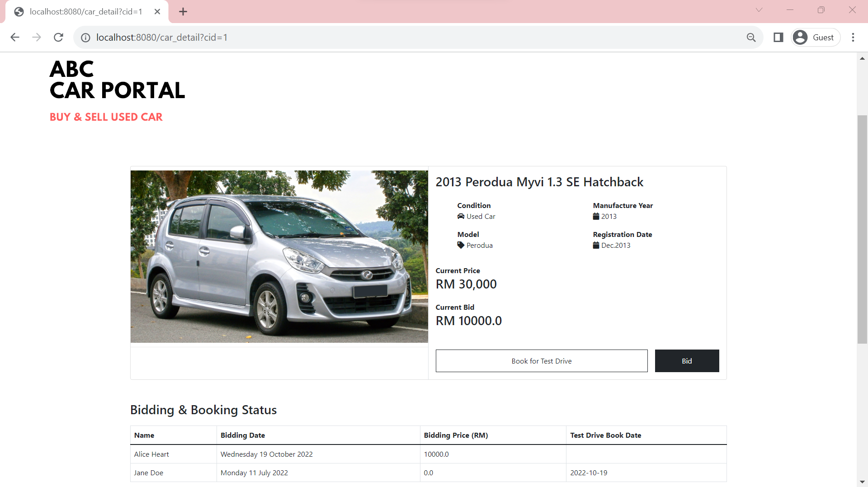This screenshot has width=868, height=487.
Task: Toggle the browser side panel
Action: (x=778, y=38)
